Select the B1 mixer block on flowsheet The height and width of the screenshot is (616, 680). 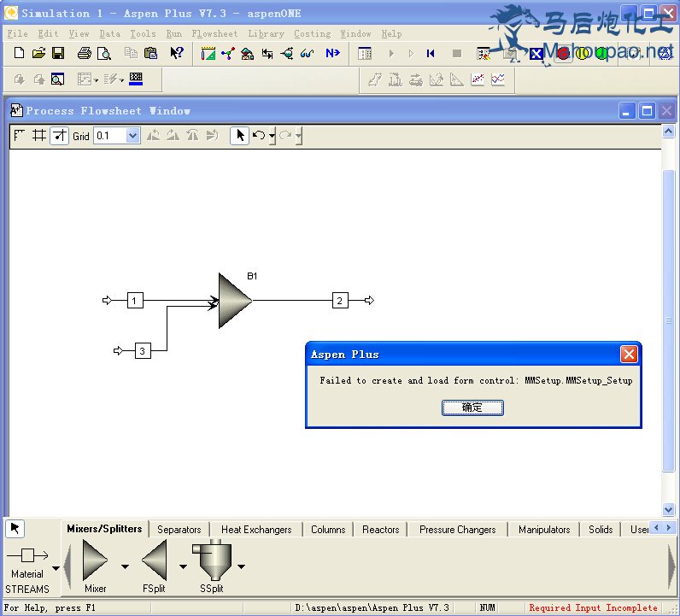pyautogui.click(x=234, y=301)
